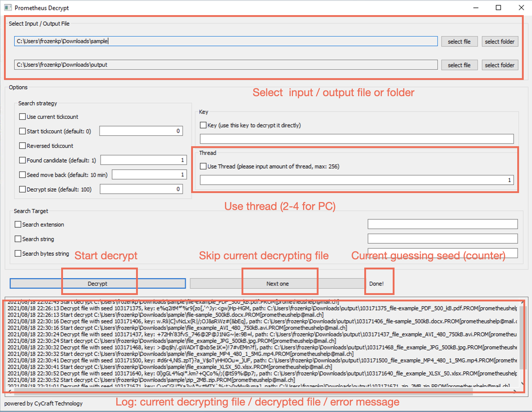Click 'select file' button for the input path
The height and width of the screenshot is (412, 532).
(459, 41)
